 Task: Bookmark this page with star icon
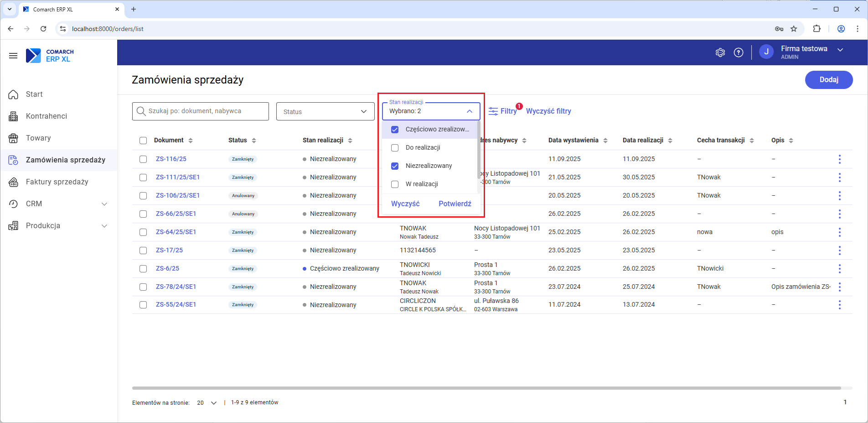tap(794, 29)
